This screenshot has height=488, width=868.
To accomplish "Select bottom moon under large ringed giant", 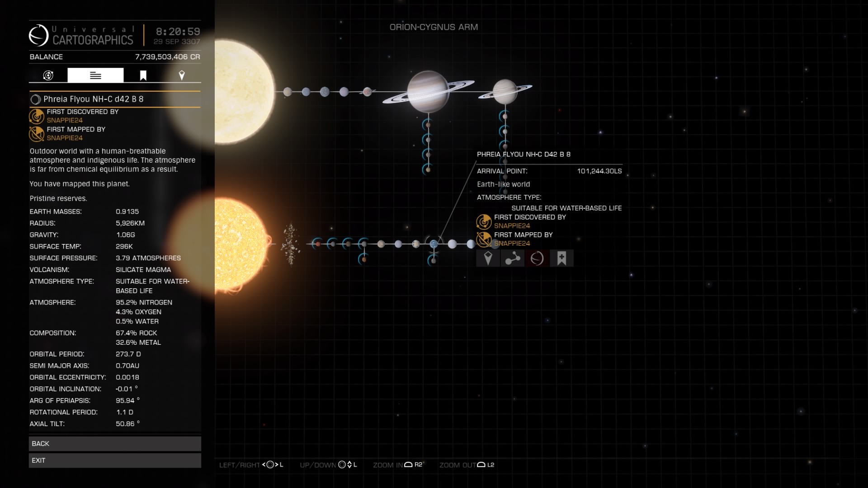I will click(428, 170).
